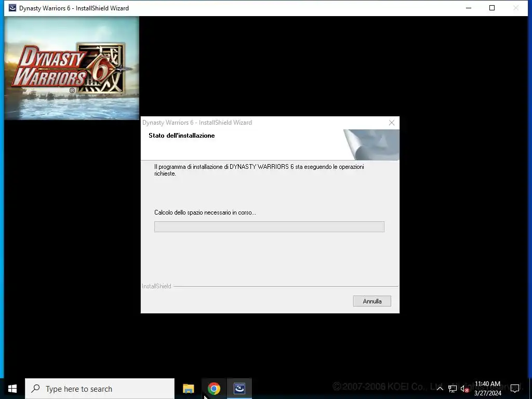Open the network status tray icon
Viewport: 532px width, 399px height.
(x=453, y=389)
